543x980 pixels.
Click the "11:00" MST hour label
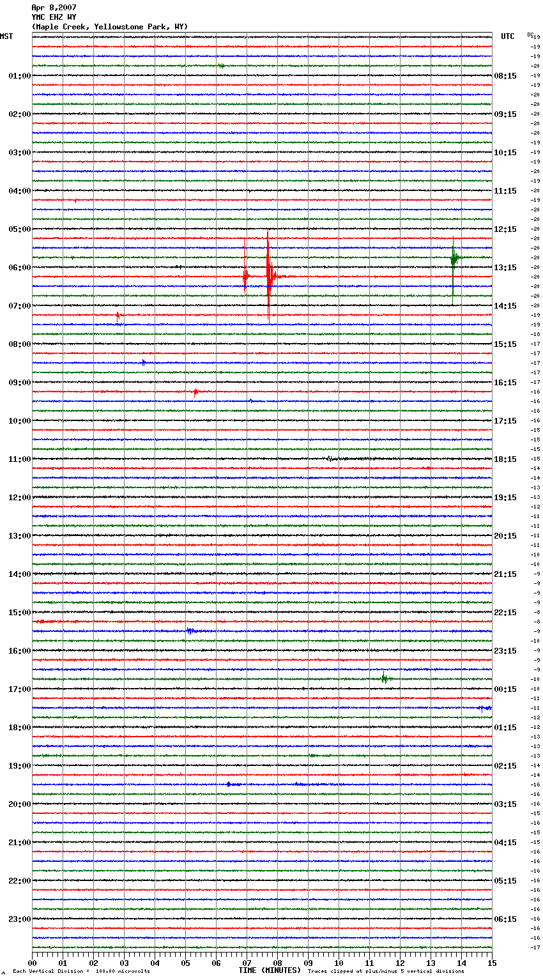coord(20,459)
